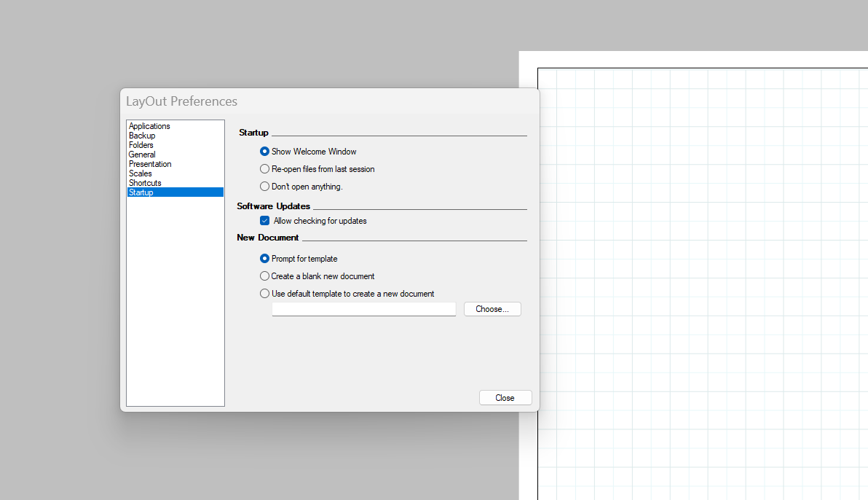Click the default template path field
Viewport: 868px width, 500px height.
tap(363, 309)
